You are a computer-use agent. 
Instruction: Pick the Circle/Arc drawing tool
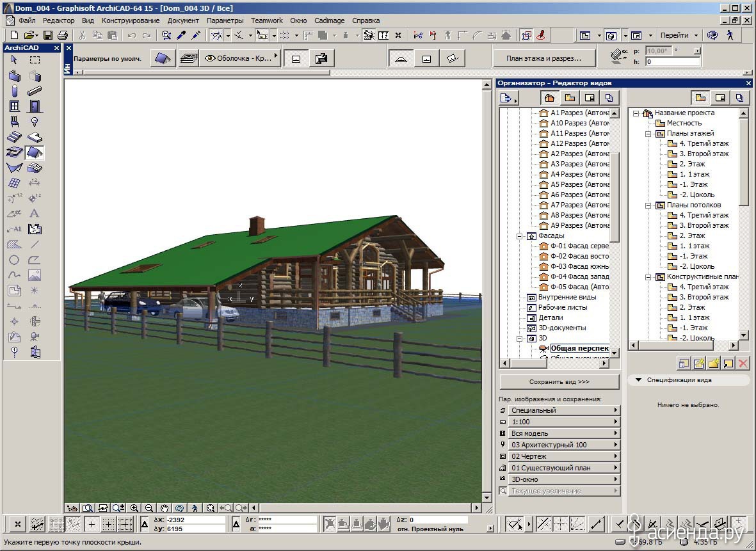point(14,260)
